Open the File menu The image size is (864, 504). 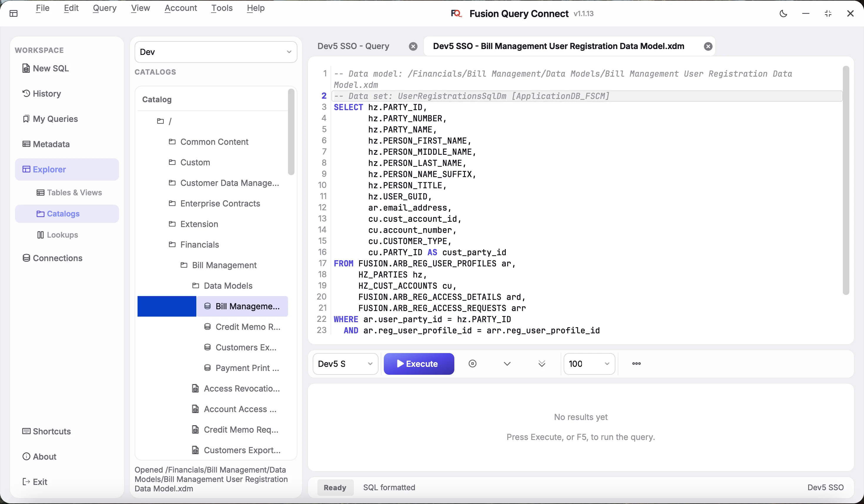click(x=43, y=8)
